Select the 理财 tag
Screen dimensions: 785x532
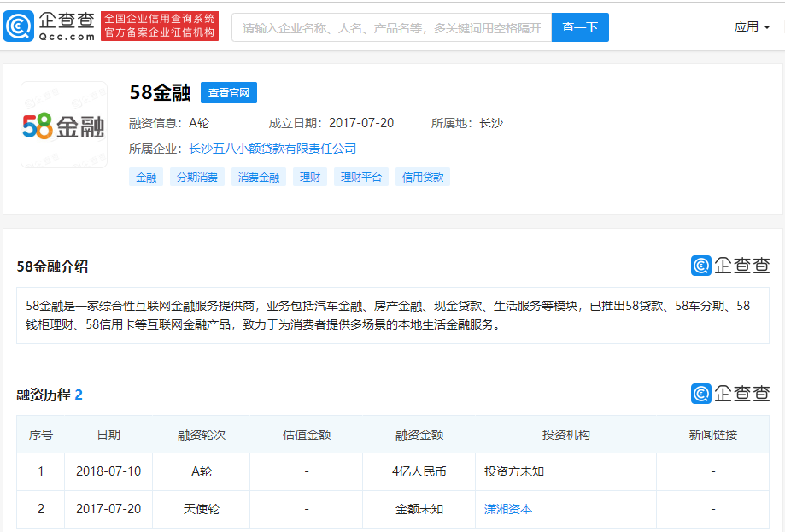click(x=310, y=177)
